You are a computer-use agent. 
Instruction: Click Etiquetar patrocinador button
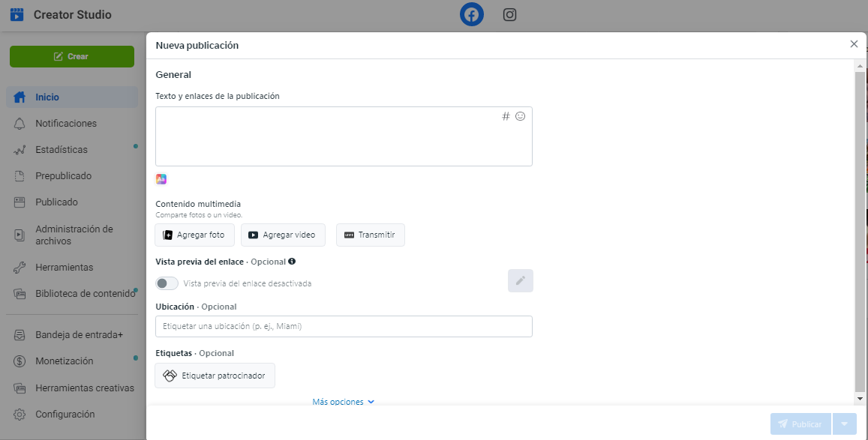pyautogui.click(x=215, y=376)
